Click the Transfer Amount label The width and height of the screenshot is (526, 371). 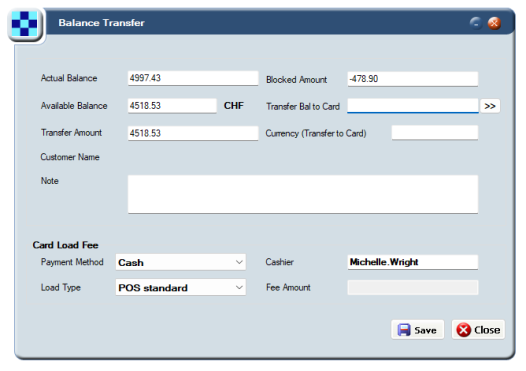tap(71, 132)
